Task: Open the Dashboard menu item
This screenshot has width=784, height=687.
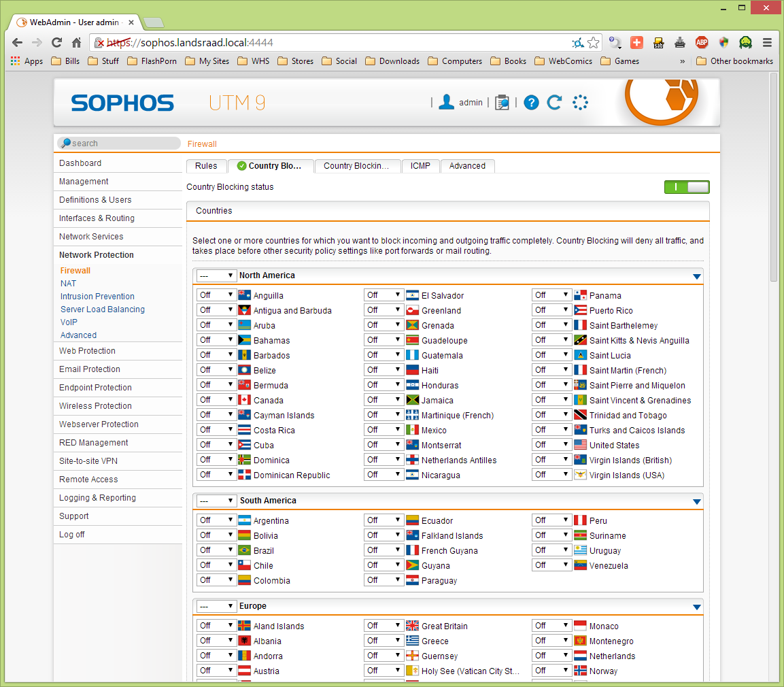Action: [x=118, y=163]
